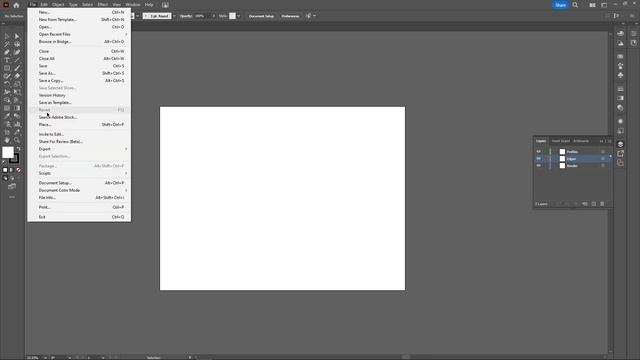Image resolution: width=640 pixels, height=360 pixels.
Task: Switch to Asset Export tab
Action: [x=561, y=141]
